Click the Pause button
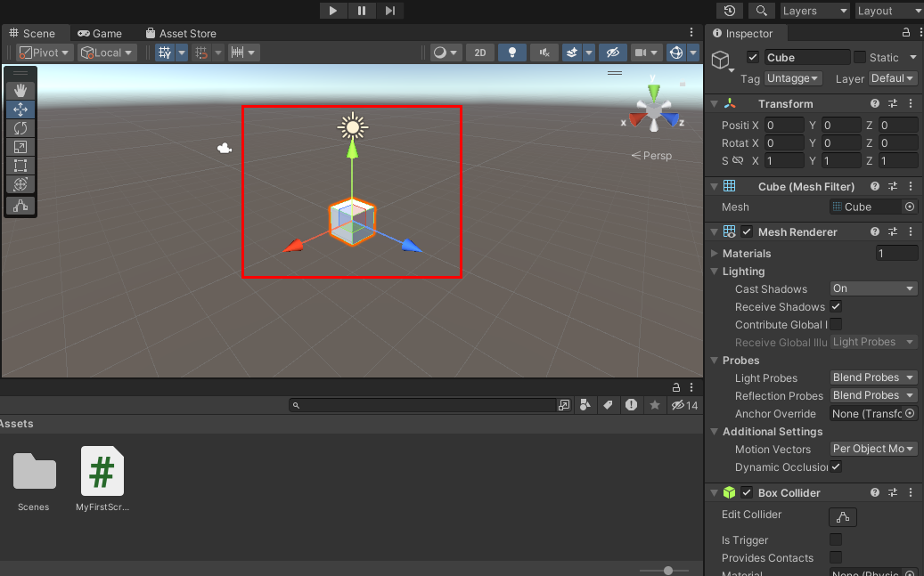This screenshot has height=576, width=924. [x=361, y=11]
